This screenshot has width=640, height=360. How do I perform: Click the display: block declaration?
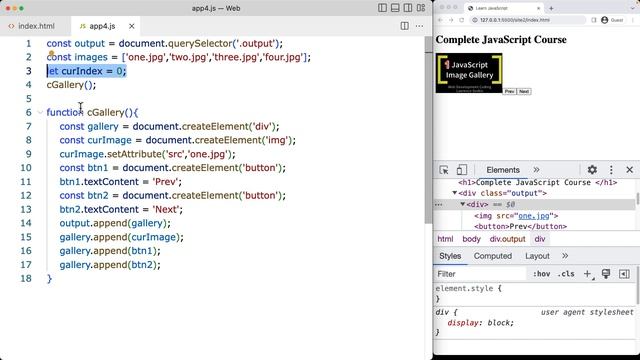point(480,323)
